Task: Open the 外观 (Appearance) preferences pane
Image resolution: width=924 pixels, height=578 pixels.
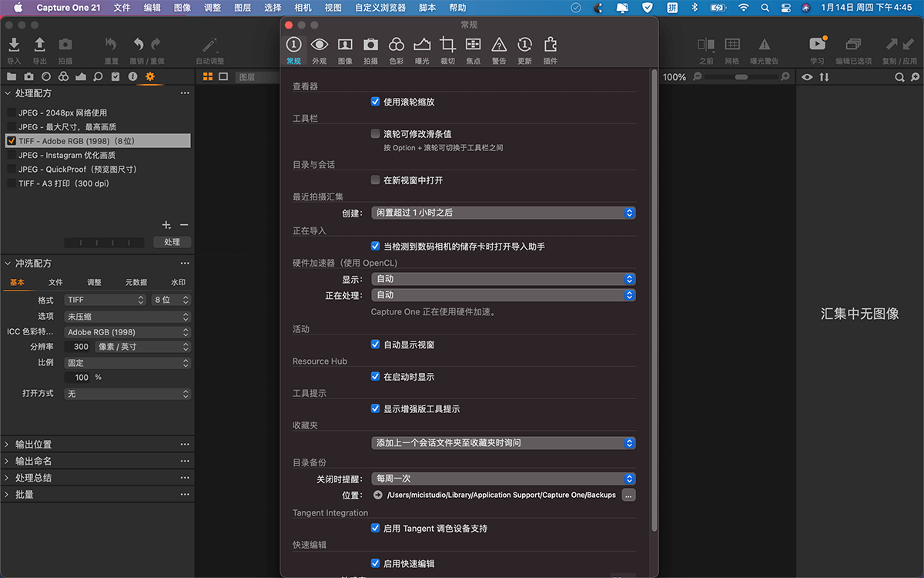Action: coord(319,50)
